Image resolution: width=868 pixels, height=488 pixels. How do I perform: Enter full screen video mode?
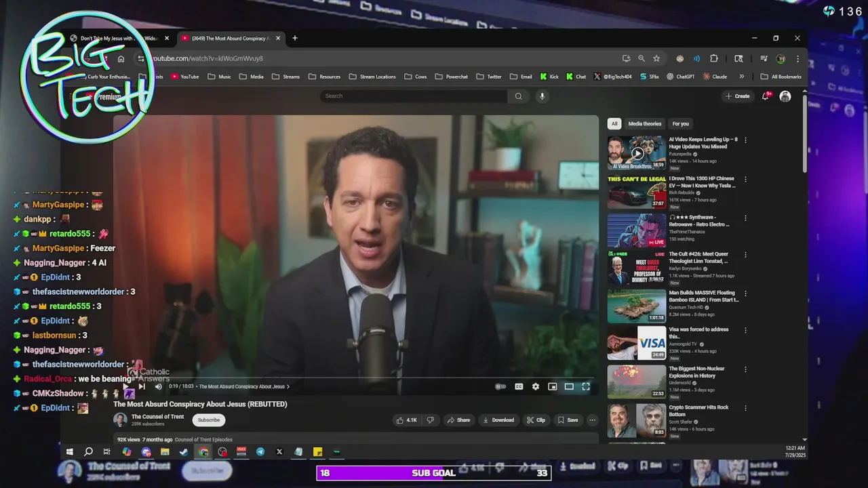586,386
